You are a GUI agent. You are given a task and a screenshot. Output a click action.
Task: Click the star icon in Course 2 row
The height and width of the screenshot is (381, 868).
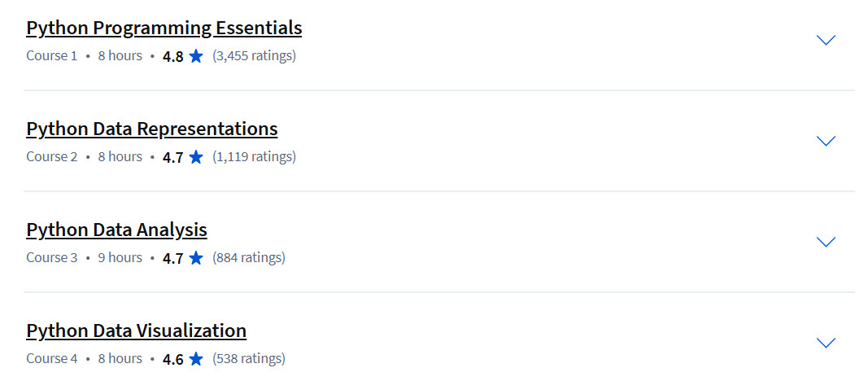(x=196, y=157)
